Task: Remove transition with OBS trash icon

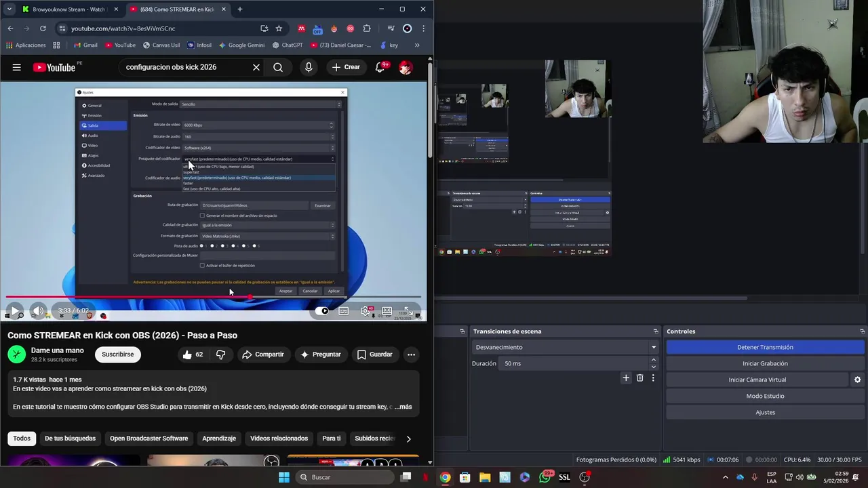Action: coord(639,378)
